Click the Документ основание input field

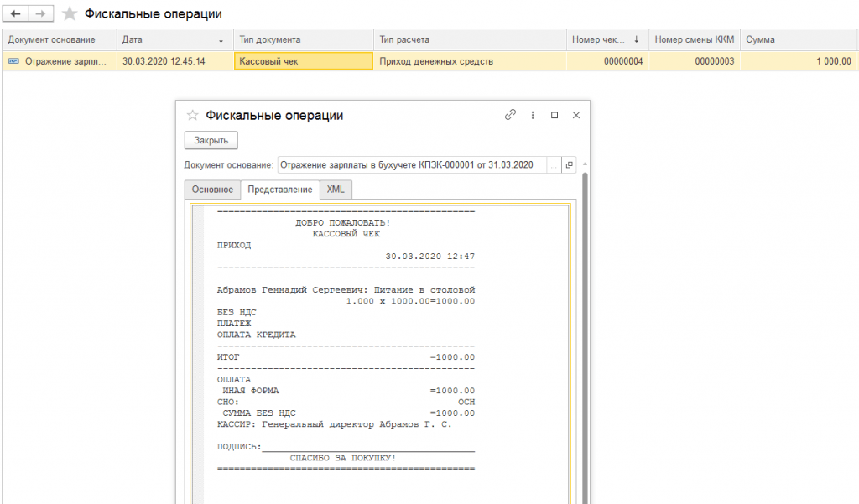[411, 165]
